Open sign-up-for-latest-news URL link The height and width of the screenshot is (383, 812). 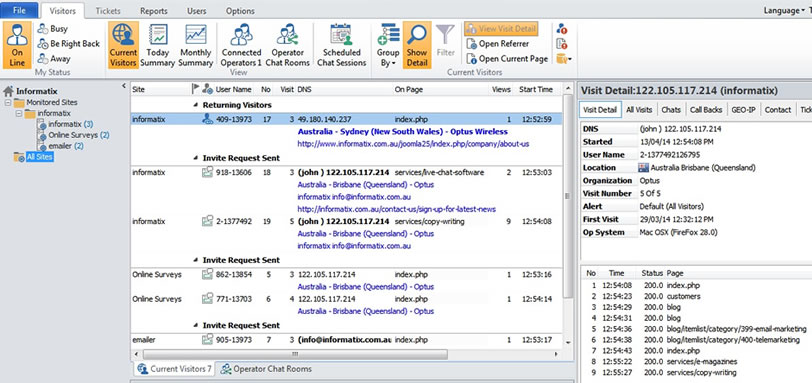(397, 209)
